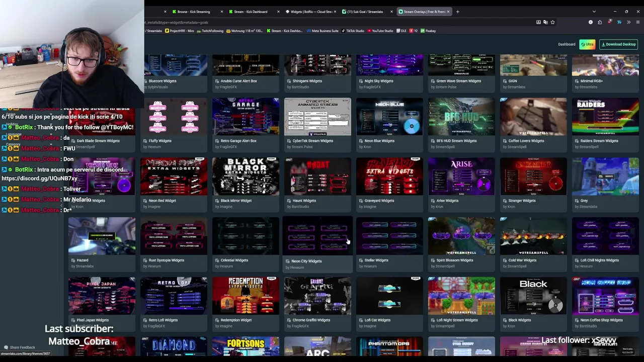
Task: Open the Pixabay bookmark
Action: click(x=428, y=31)
